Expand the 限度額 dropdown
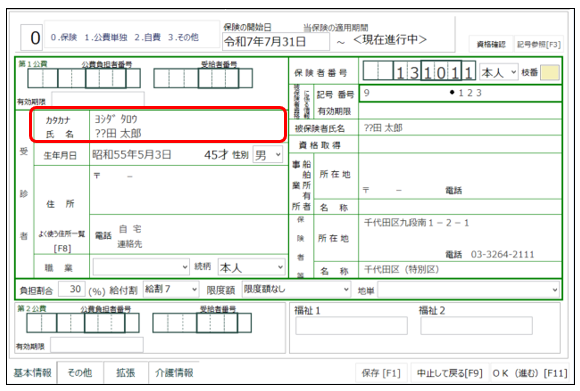 coord(296,289)
